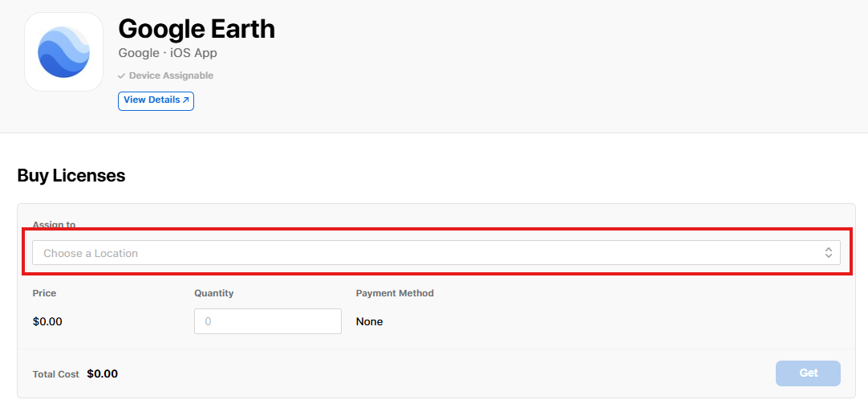Click the Buy Licenses heading

click(71, 176)
